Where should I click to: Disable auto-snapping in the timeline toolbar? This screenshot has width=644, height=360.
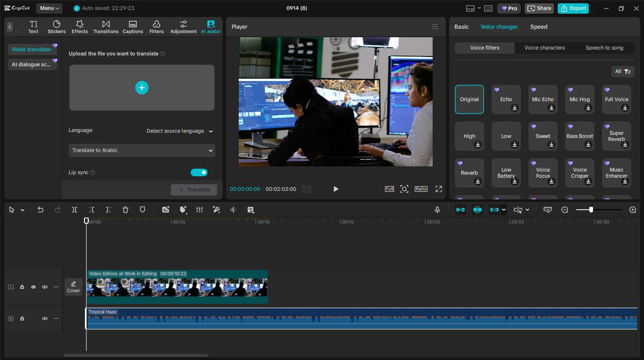pos(477,209)
